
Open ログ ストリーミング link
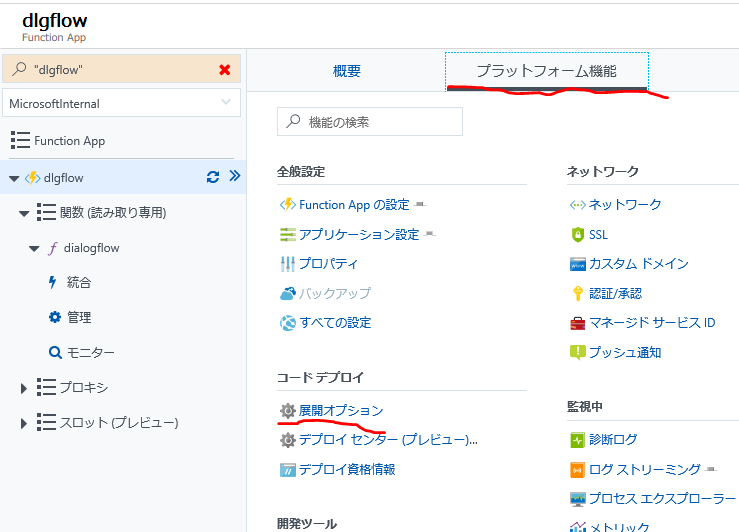point(645,469)
